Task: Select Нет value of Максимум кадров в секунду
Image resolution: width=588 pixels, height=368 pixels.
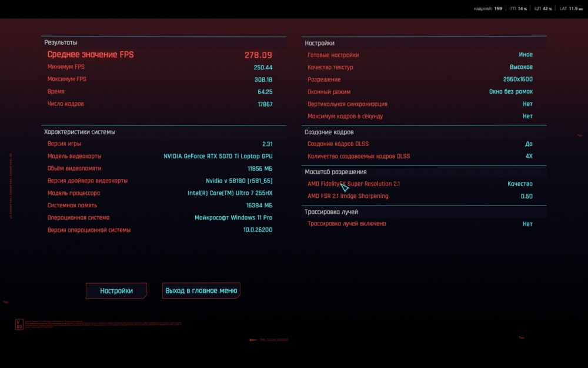Action: [x=527, y=117]
